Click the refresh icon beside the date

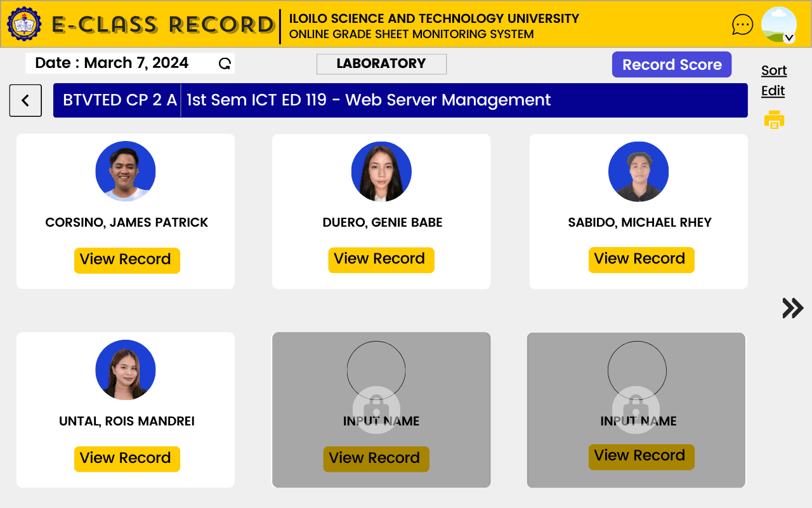(x=225, y=63)
